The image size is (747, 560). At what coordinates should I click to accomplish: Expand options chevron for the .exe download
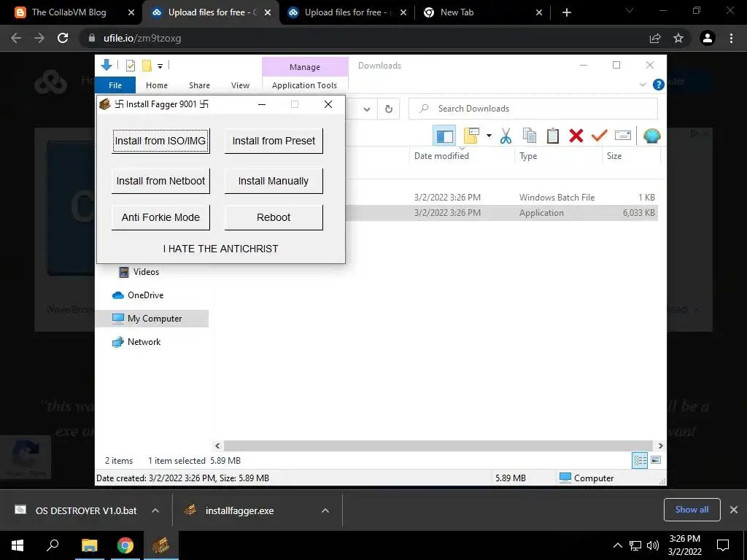(325, 510)
